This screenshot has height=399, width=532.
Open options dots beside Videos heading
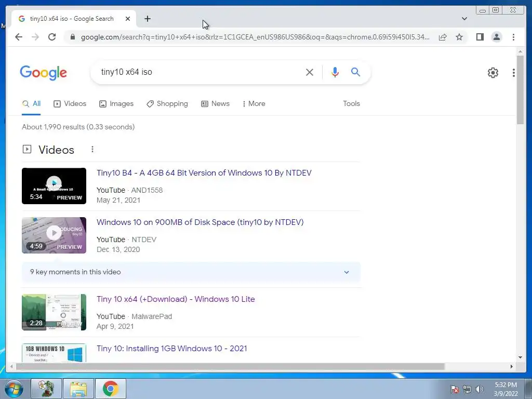(92, 149)
